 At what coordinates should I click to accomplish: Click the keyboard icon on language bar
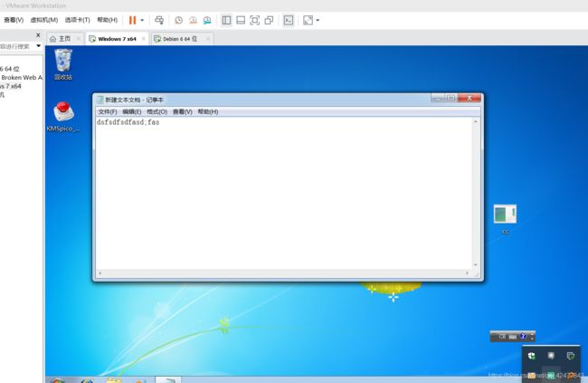[513, 337]
